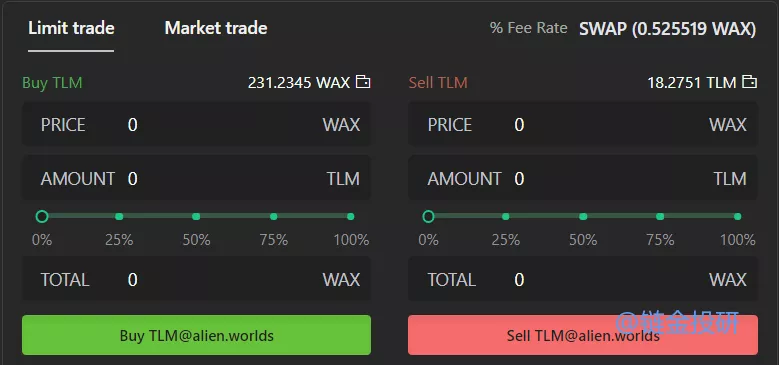
Task: Set buy slider to 100% marker
Action: tap(351, 217)
